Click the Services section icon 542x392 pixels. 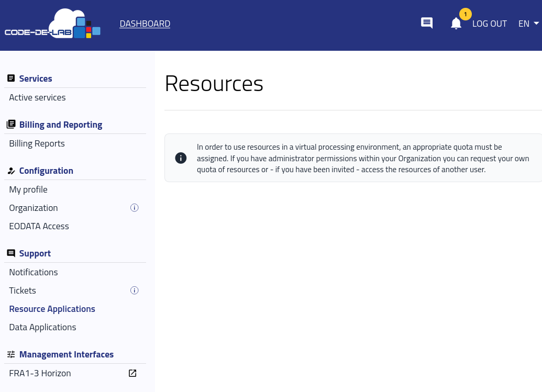[x=11, y=79]
